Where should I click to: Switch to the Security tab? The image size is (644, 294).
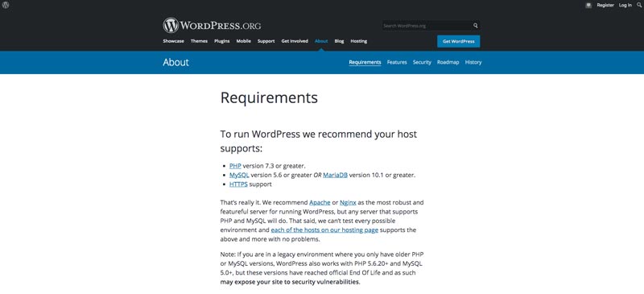coord(422,63)
